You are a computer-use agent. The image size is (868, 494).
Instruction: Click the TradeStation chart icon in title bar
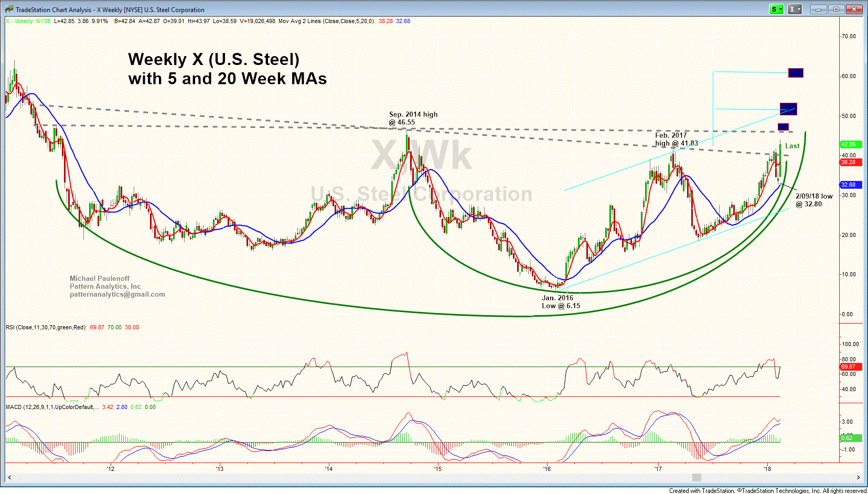9,9
